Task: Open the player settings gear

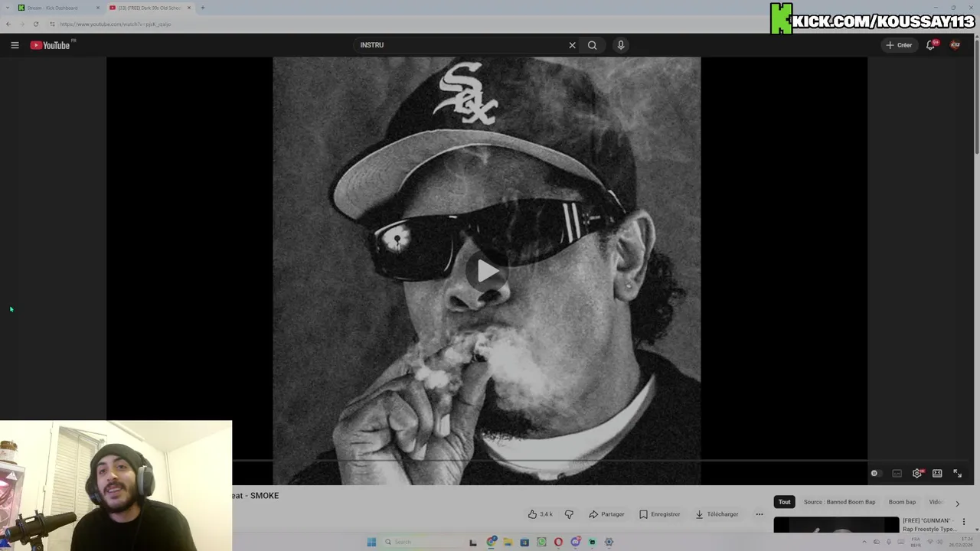Action: click(917, 474)
